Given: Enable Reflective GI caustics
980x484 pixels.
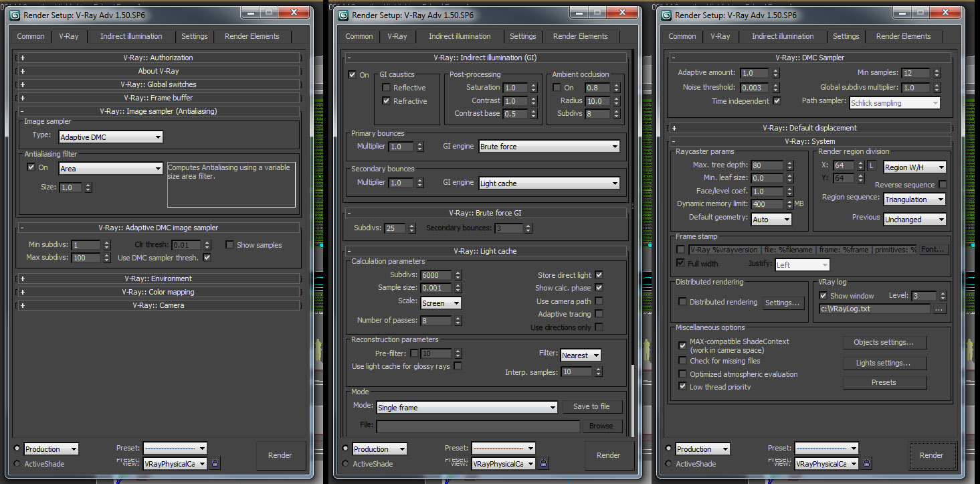Looking at the screenshot, I should point(386,88).
